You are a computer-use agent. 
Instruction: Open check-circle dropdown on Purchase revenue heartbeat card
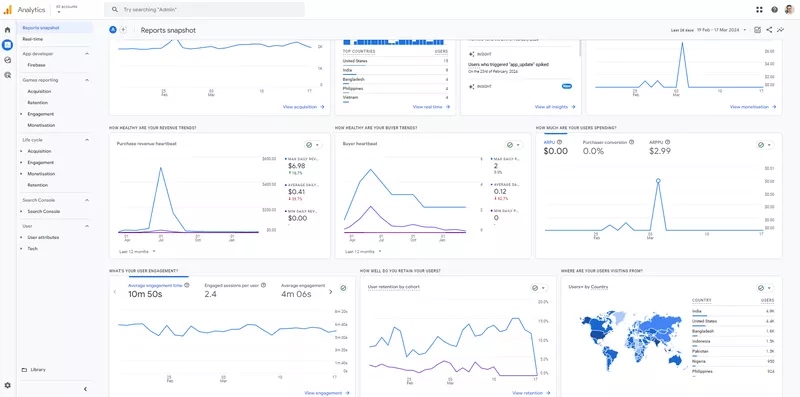(312, 145)
